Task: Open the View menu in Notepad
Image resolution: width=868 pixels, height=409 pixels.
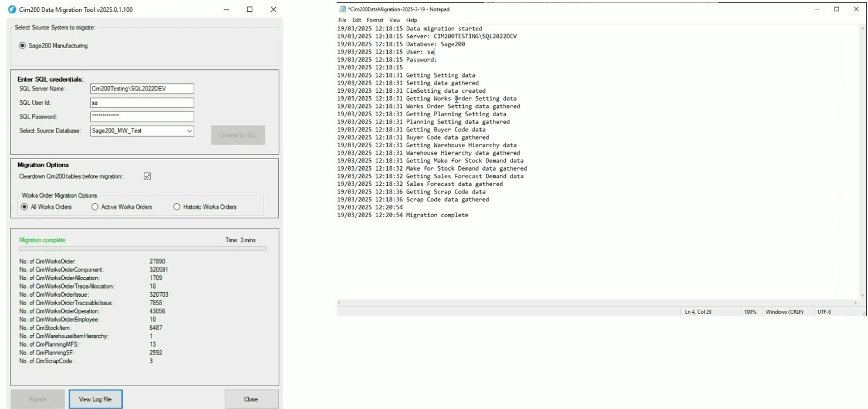Action: [394, 20]
